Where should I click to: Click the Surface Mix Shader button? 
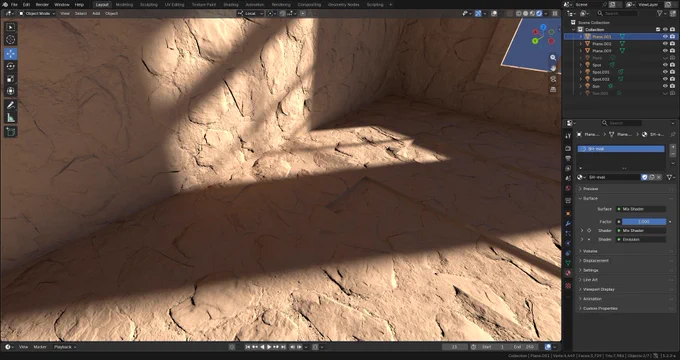click(641, 209)
